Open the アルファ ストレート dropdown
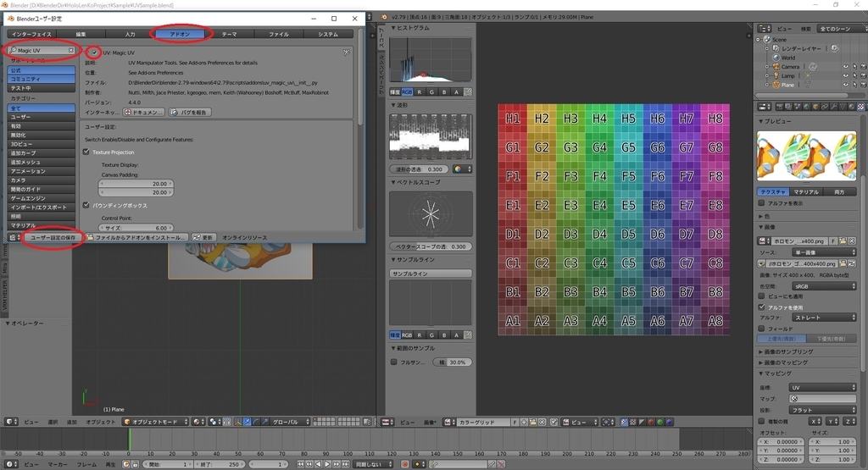Screen dimensions: 868x470 point(824,318)
